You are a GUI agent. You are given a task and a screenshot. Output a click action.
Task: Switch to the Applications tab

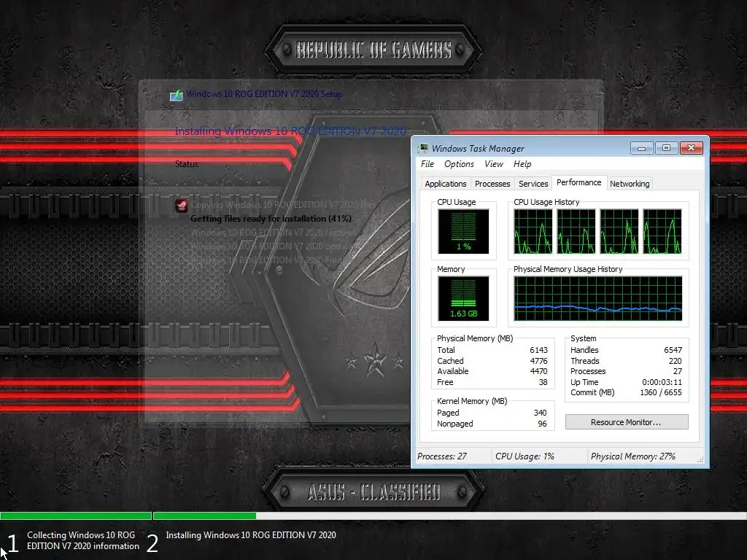pyautogui.click(x=446, y=184)
